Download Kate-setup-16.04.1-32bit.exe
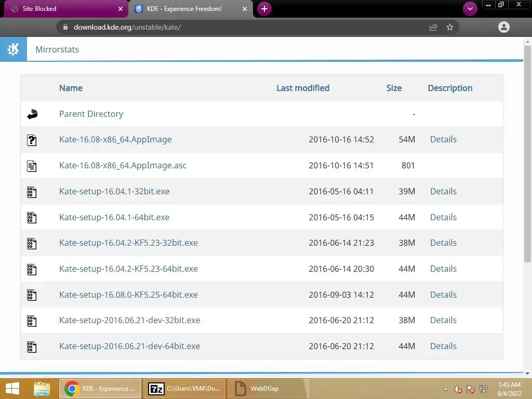The image size is (532, 399). click(114, 191)
